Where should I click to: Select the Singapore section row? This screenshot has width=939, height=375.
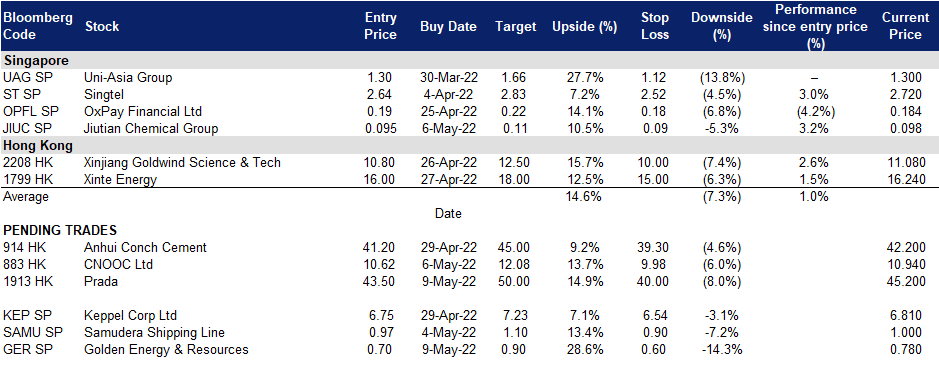pos(470,61)
